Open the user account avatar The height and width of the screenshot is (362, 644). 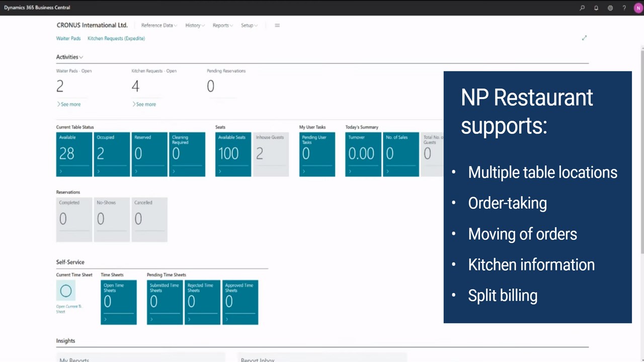point(638,8)
